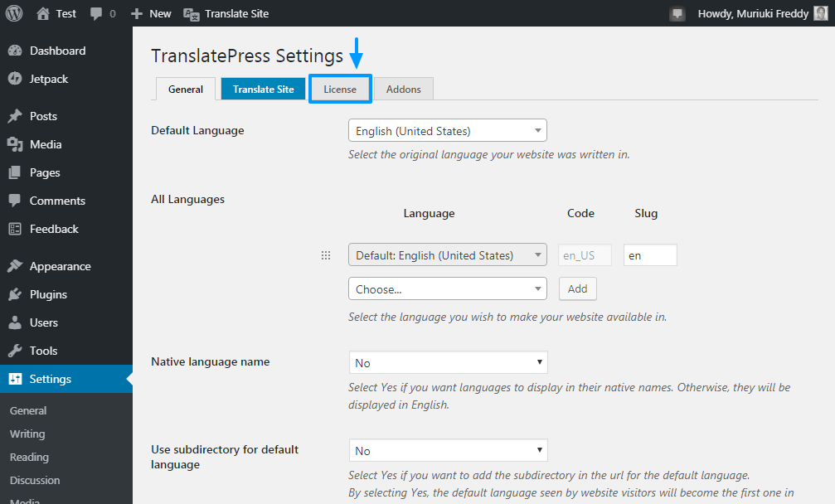Click the Plugins plug icon

[x=15, y=294]
